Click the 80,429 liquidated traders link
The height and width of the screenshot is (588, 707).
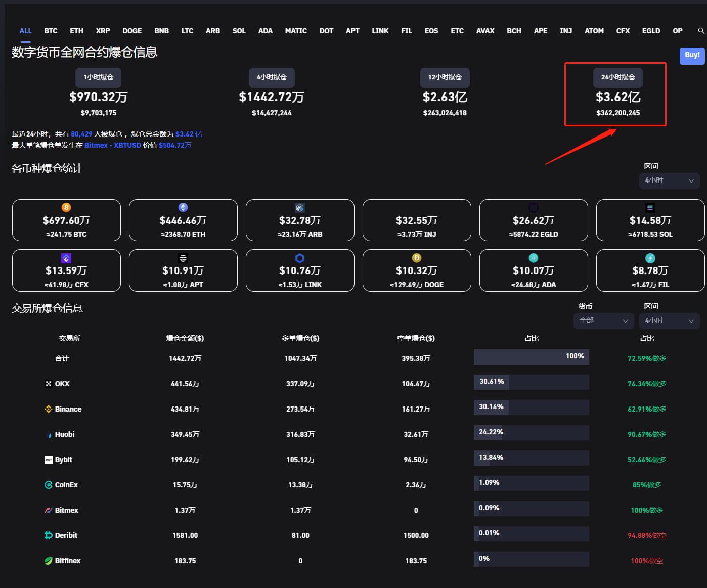click(81, 134)
